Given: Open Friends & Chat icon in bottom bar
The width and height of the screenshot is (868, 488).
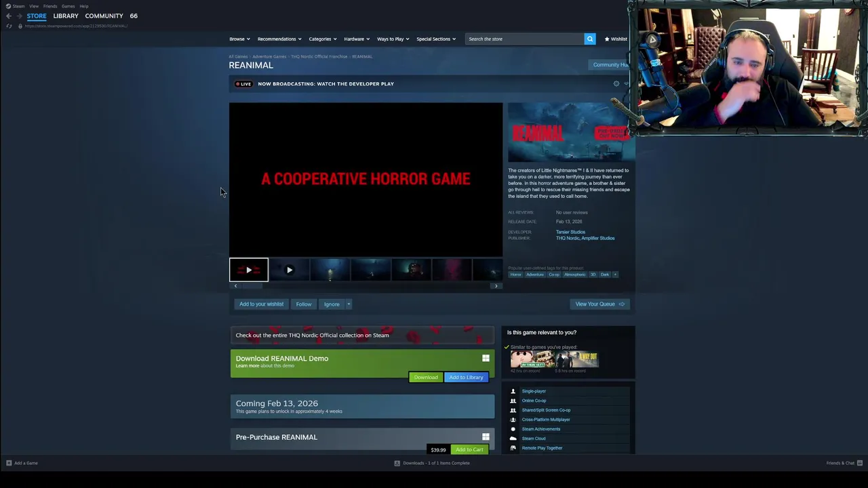Looking at the screenshot, I should click(860, 463).
